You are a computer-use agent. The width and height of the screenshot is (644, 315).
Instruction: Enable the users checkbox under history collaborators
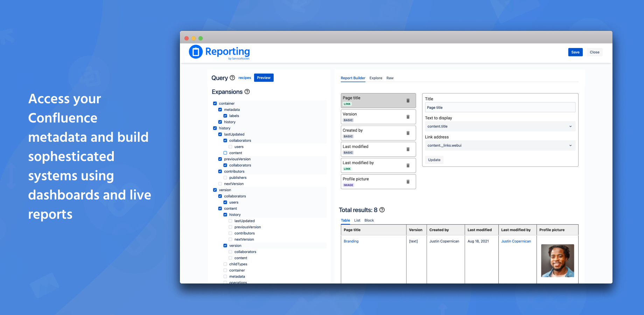click(230, 147)
